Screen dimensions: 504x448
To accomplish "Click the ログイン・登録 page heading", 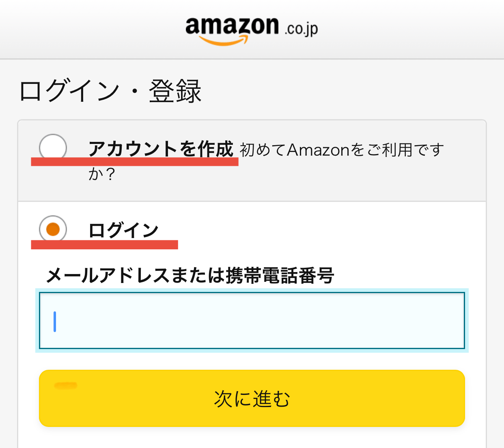I will [x=110, y=90].
